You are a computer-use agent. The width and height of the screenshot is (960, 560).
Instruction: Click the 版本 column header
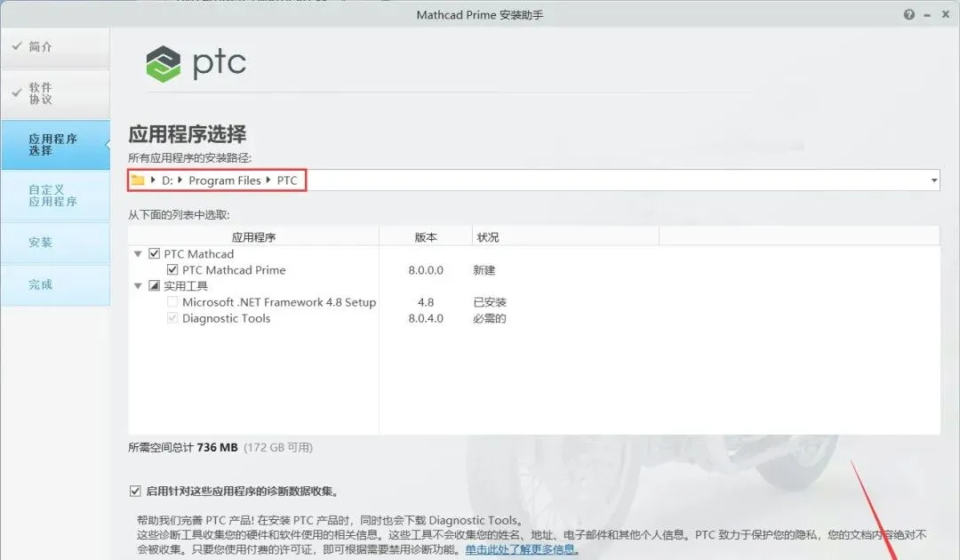[426, 236]
